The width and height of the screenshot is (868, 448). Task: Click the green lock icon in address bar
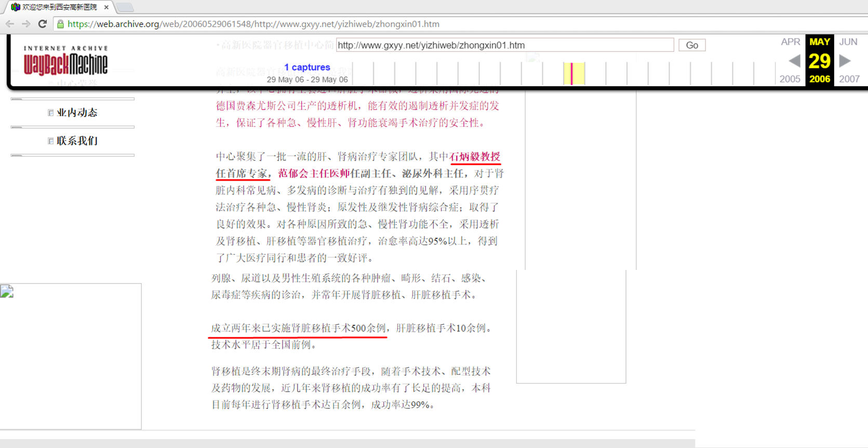[x=60, y=24]
